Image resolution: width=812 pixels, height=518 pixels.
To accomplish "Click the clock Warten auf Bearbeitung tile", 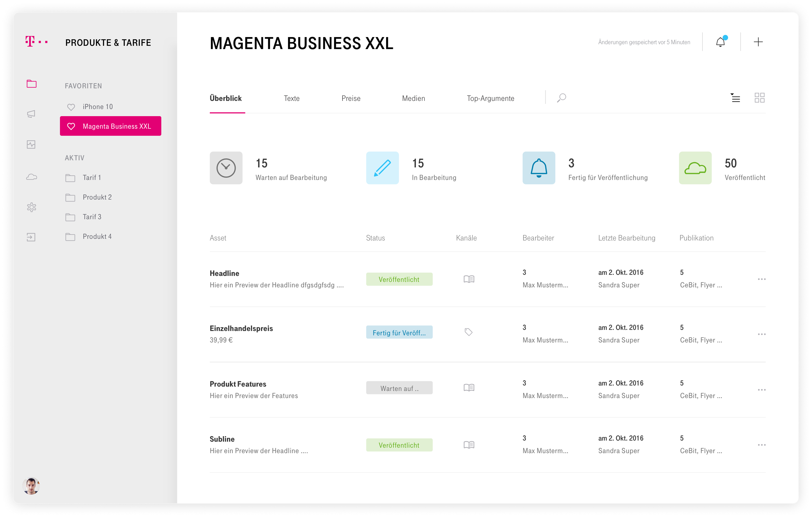I will click(226, 168).
